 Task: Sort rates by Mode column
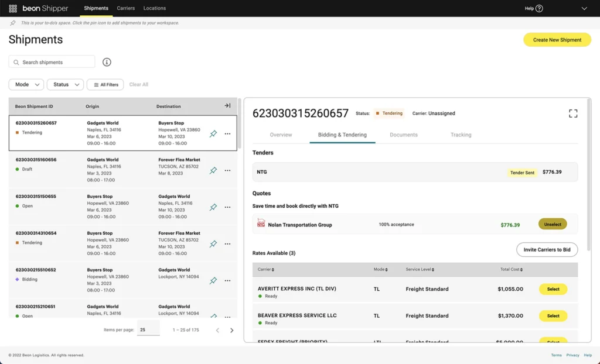tap(381, 270)
